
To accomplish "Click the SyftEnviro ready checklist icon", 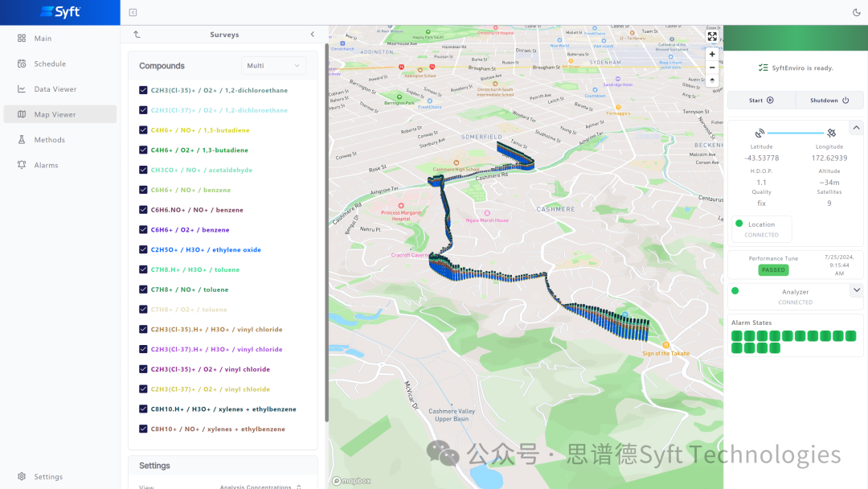I will click(763, 68).
